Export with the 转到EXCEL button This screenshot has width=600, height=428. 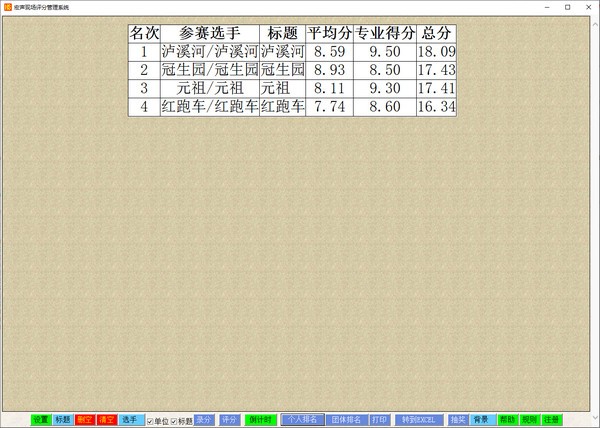click(418, 420)
